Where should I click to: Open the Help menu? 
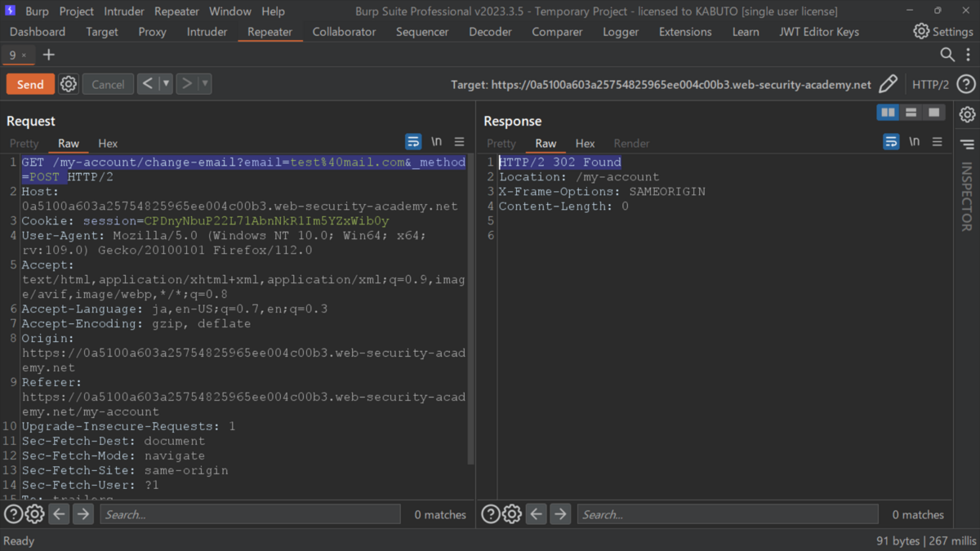273,11
